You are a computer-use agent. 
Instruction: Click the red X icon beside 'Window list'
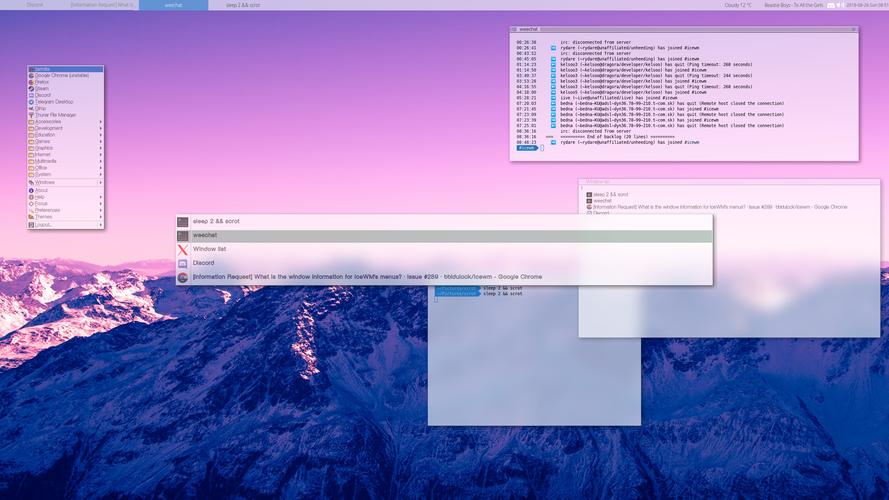pyautogui.click(x=183, y=249)
